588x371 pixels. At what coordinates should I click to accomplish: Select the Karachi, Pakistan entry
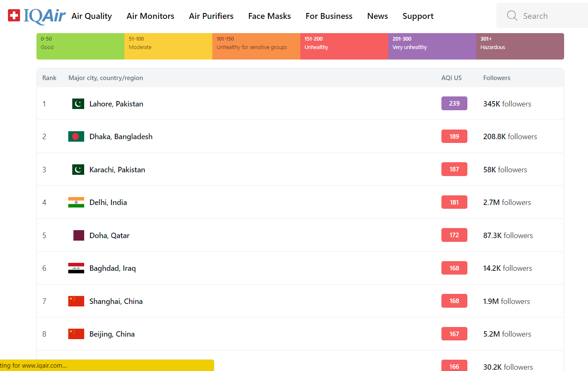(x=117, y=170)
